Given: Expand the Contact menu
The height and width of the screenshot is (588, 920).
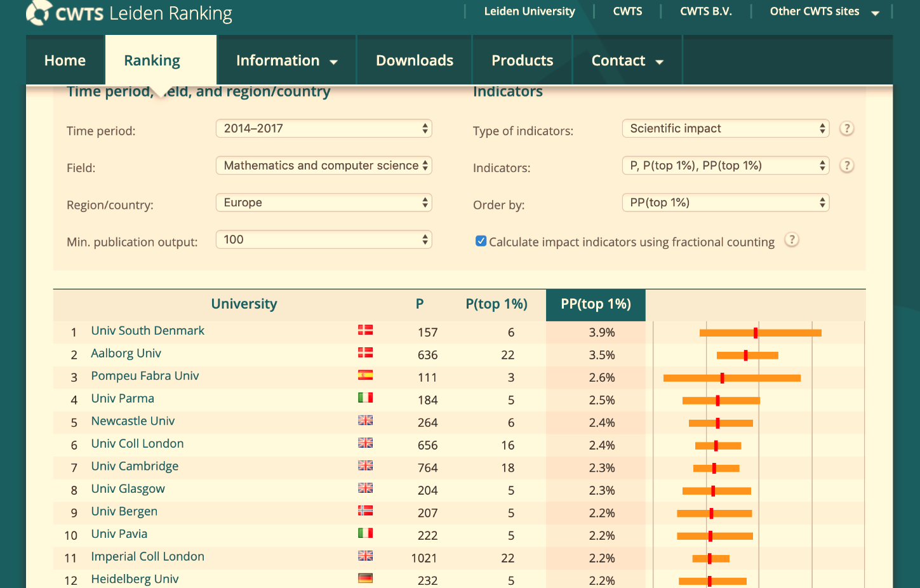Looking at the screenshot, I should coord(627,60).
